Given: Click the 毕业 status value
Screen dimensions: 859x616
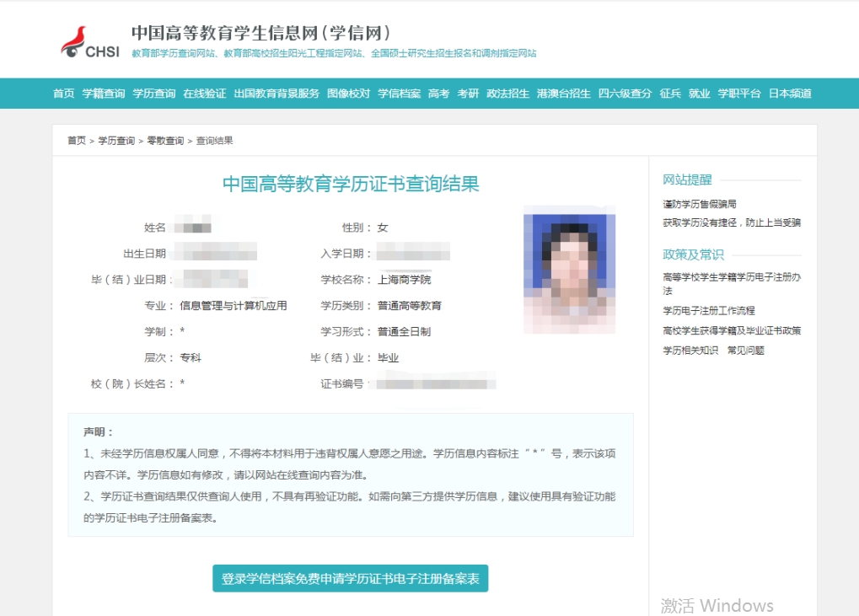Looking at the screenshot, I should click(x=388, y=357).
